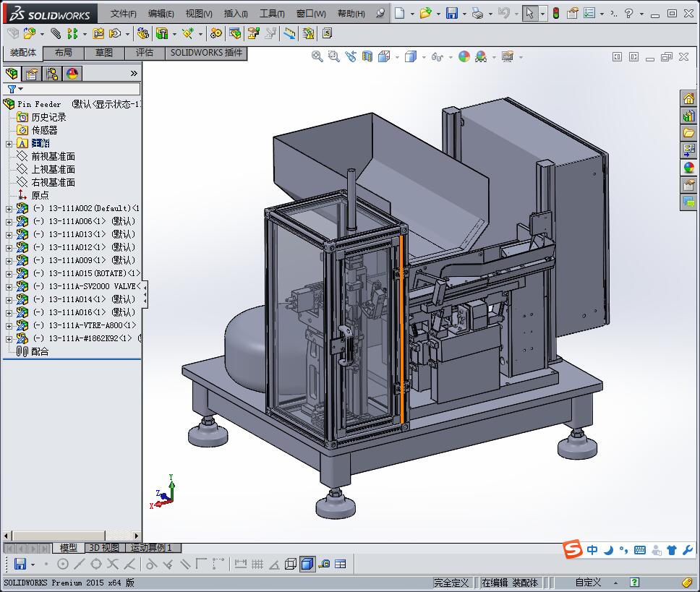Screen dimensions: 700x592
Task: Open the 编辑(E) menu
Action: coord(161,14)
